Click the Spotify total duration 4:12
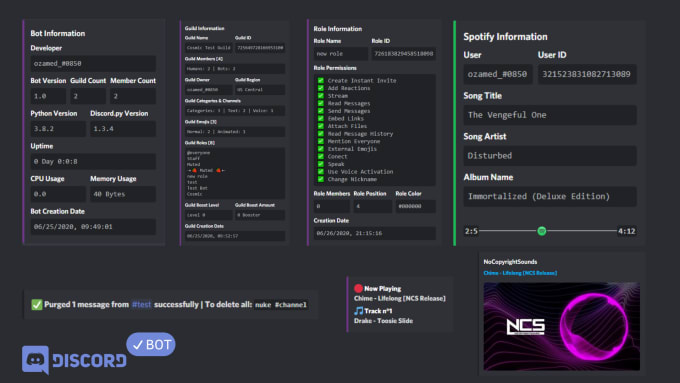Screen dimensions: 680x383 coord(627,231)
